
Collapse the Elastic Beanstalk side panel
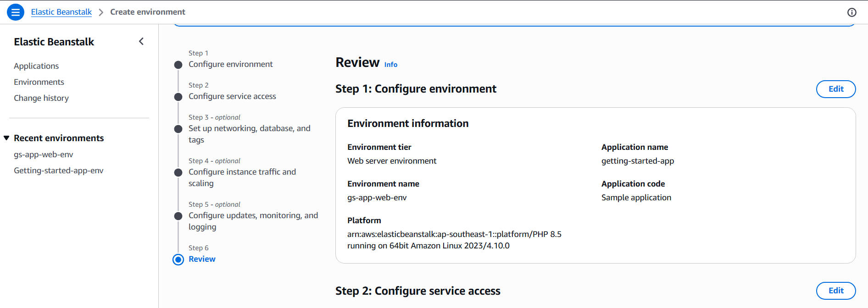tap(141, 42)
